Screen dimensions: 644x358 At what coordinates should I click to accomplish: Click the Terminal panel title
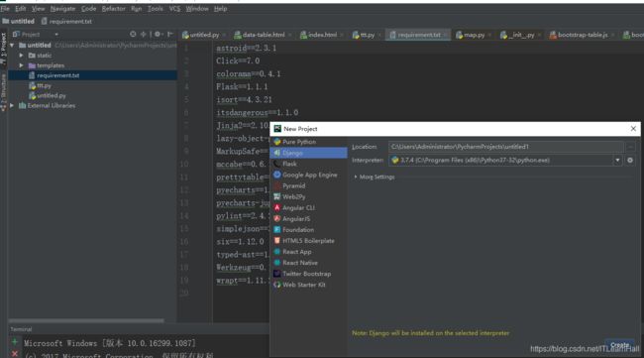(21, 329)
